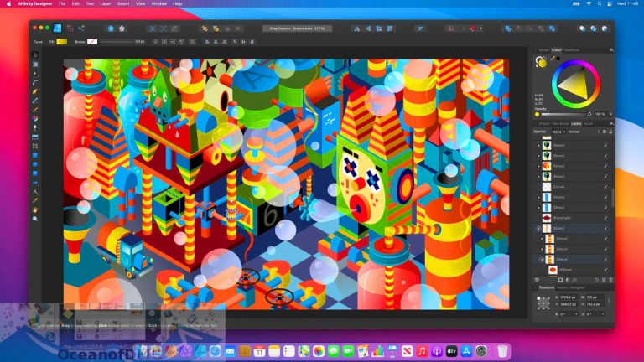Open the File menu
This screenshot has height=362, width=644.
(62, 3)
